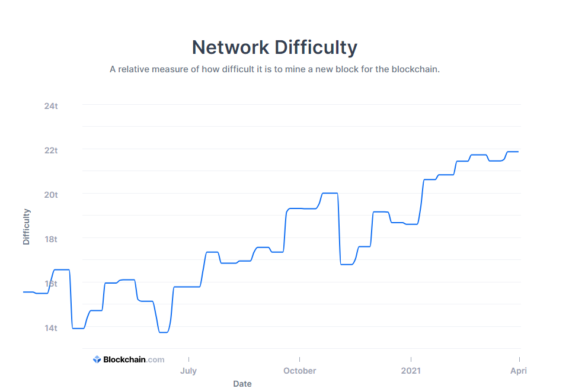569x392 pixels.
Task: Click the 20t label on difficulty axis
Action: (x=51, y=195)
